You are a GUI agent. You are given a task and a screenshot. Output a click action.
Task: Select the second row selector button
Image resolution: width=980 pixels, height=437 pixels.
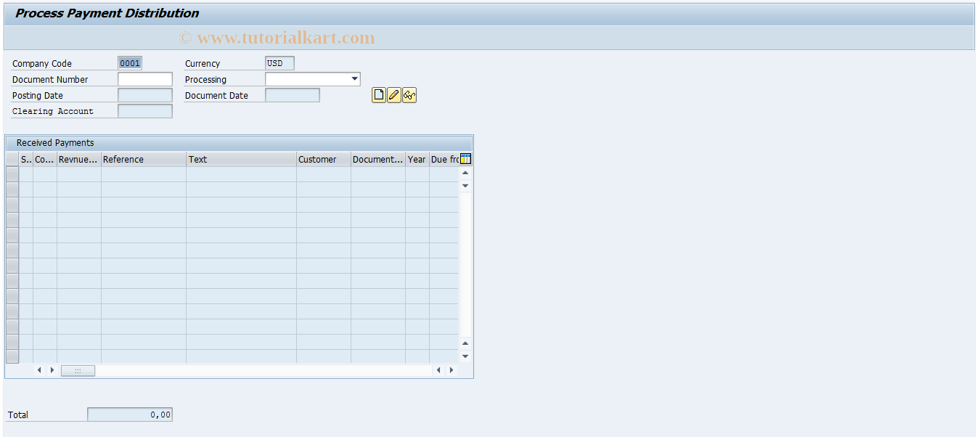pos(12,189)
